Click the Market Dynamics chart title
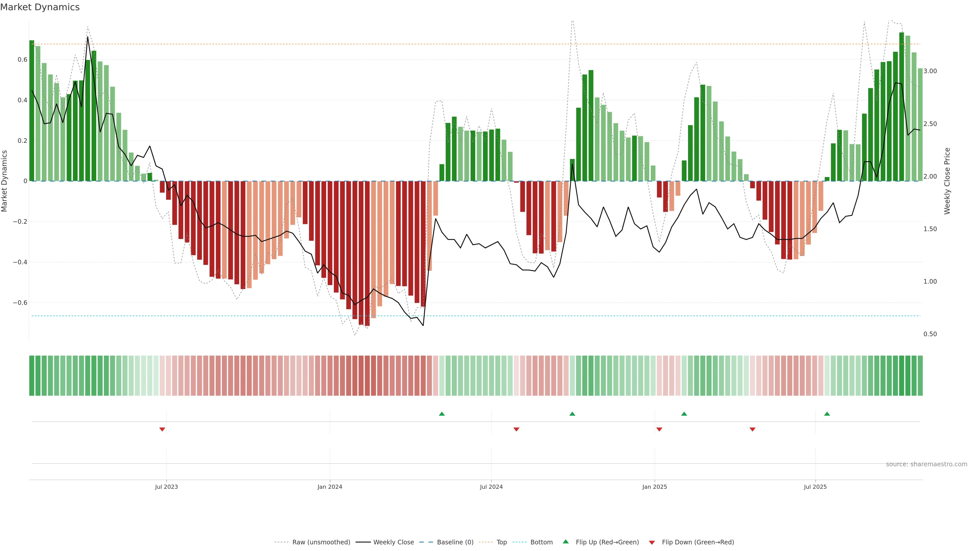The width and height of the screenshot is (980, 551). [x=40, y=7]
